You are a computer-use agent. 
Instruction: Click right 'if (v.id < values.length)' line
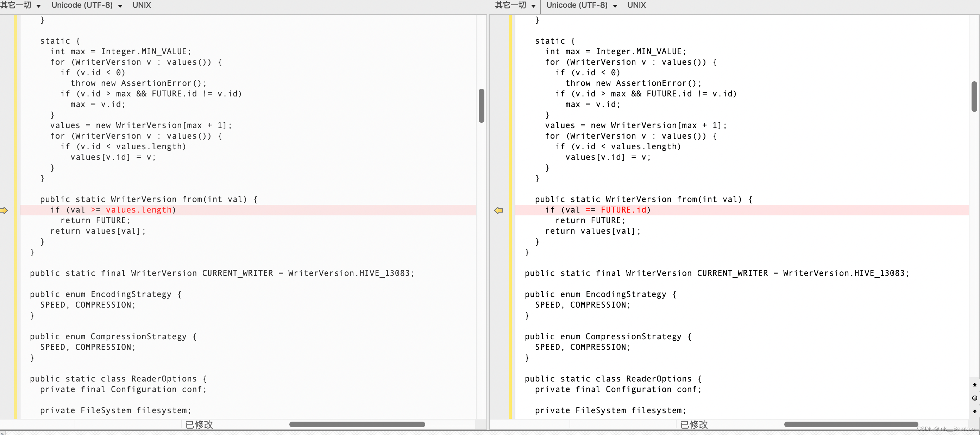(x=618, y=147)
